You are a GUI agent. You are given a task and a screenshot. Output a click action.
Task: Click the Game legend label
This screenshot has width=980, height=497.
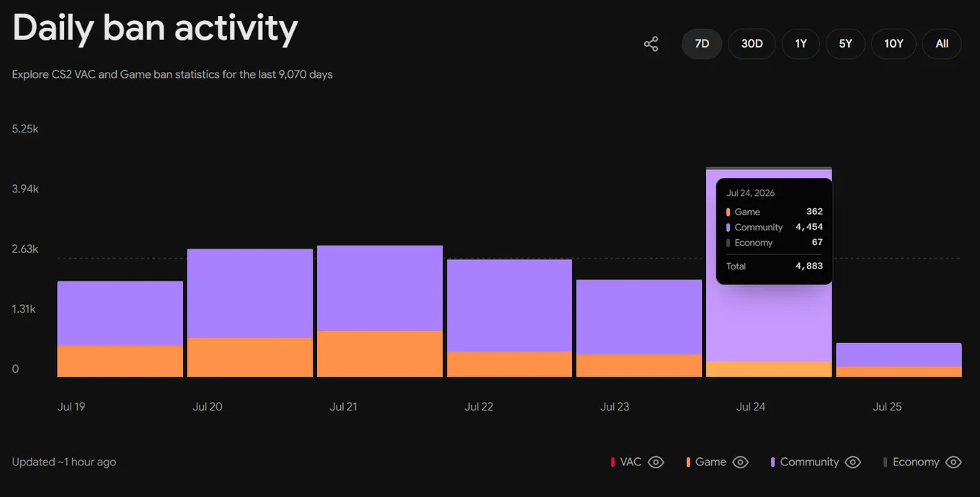(x=710, y=462)
